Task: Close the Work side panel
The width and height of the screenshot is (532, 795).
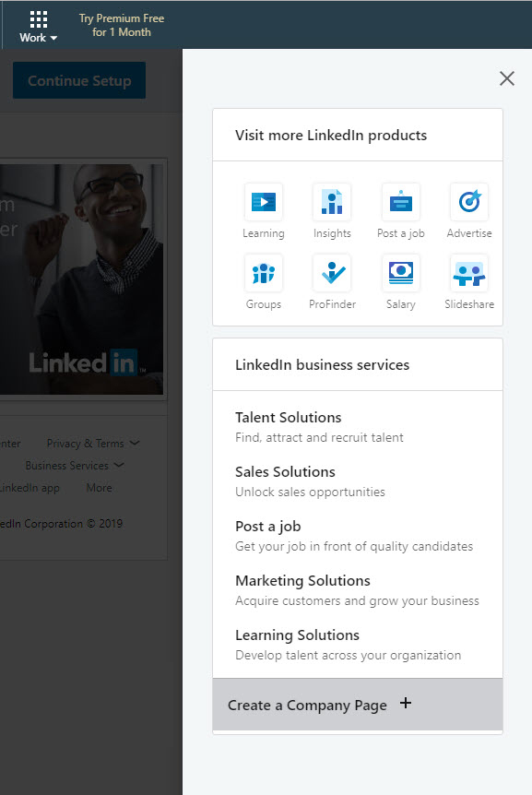Action: click(x=507, y=78)
